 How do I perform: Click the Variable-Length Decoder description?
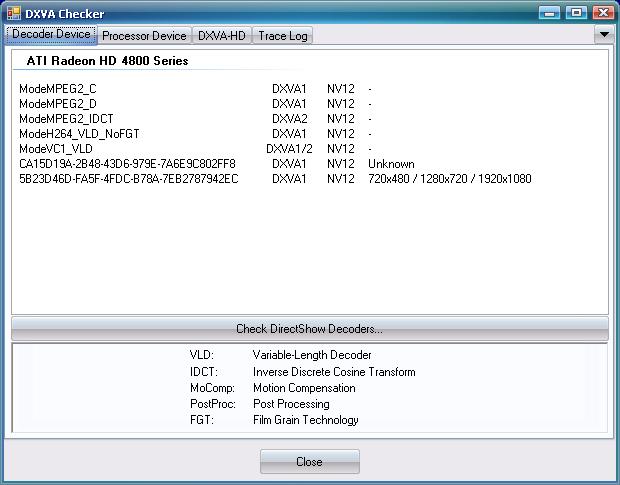312,355
